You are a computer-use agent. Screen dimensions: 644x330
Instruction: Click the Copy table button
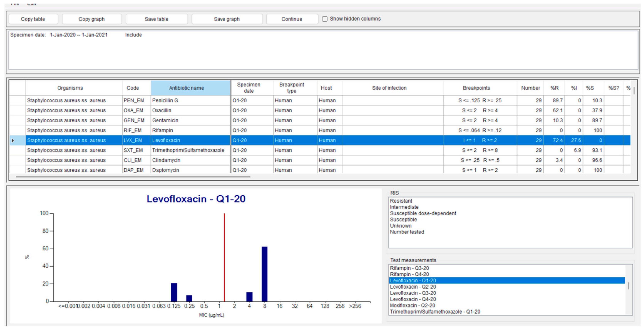[x=33, y=19]
